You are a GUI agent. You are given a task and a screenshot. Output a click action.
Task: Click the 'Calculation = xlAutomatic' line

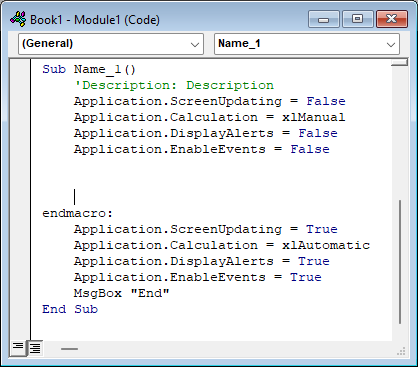tap(222, 245)
